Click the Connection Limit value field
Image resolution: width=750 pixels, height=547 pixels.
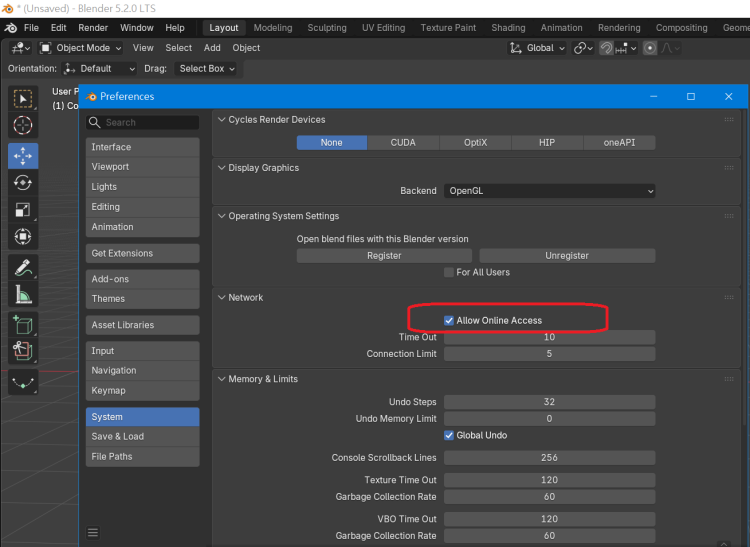(550, 354)
